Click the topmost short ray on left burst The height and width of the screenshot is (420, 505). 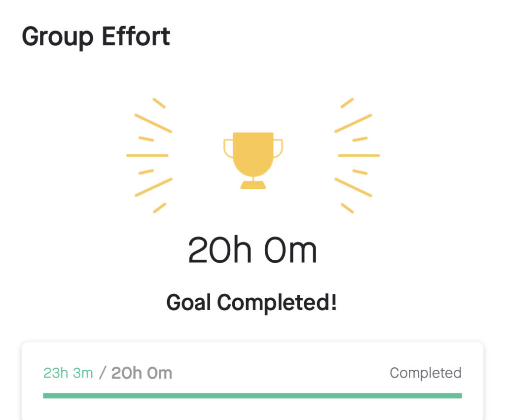pos(159,103)
